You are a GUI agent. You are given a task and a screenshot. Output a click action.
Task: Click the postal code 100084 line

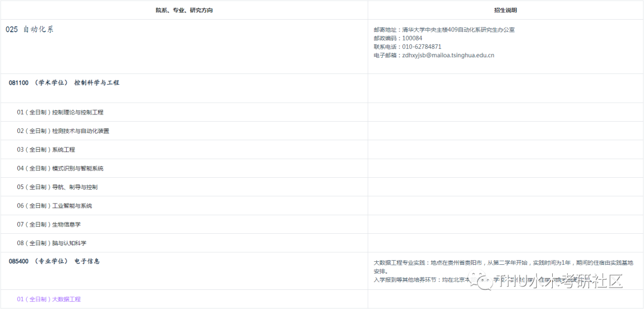point(398,38)
